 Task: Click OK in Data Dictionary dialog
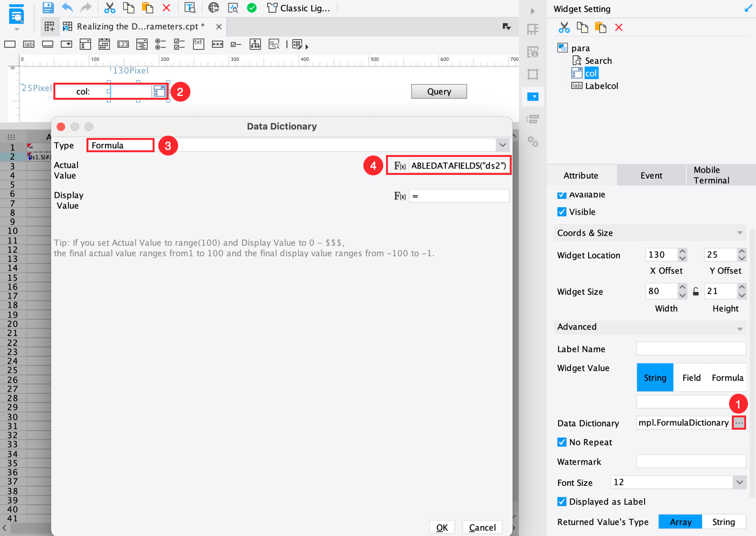pyautogui.click(x=442, y=527)
